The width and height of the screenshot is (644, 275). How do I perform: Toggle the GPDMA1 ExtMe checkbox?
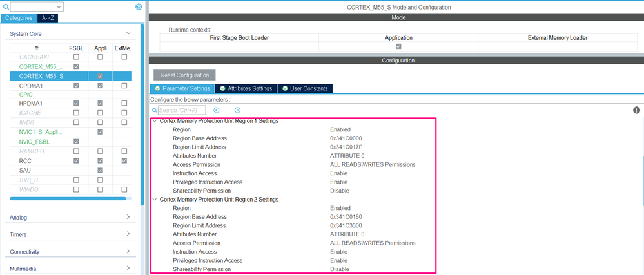[124, 86]
